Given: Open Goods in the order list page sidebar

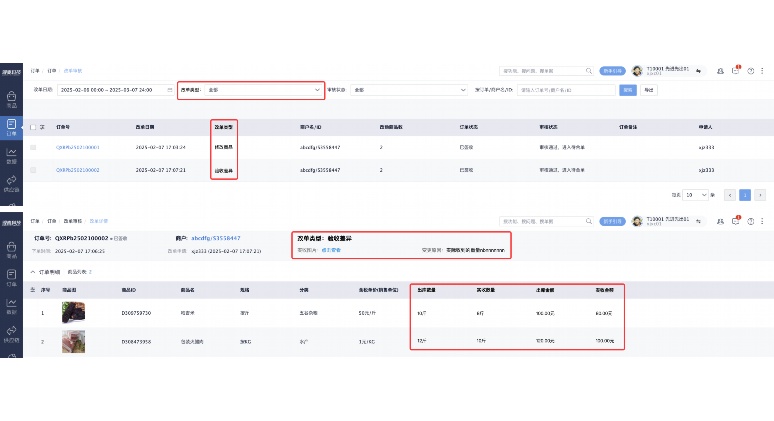Looking at the screenshot, I should click(x=11, y=99).
